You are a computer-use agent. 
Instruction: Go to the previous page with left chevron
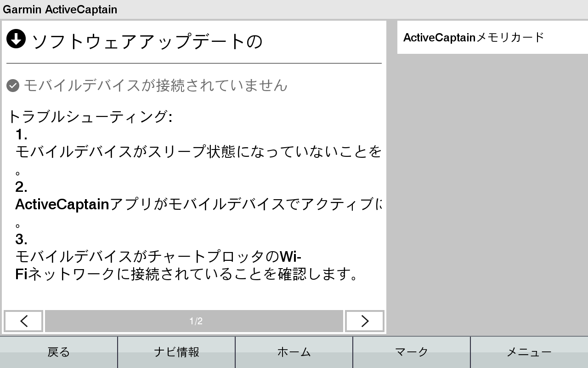[24, 321]
